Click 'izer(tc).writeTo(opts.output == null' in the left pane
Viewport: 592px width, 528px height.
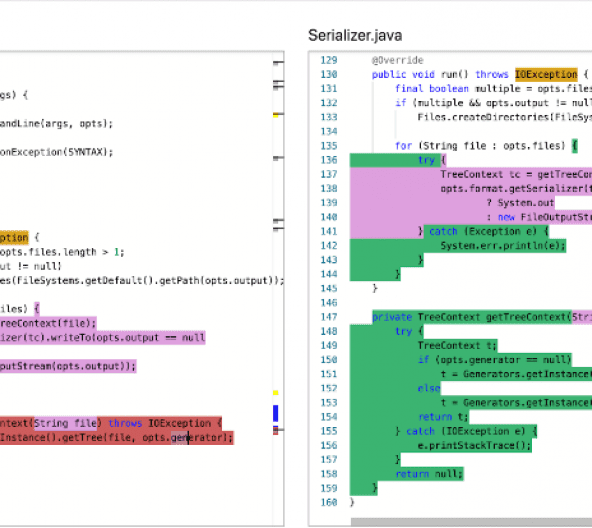pyautogui.click(x=102, y=338)
